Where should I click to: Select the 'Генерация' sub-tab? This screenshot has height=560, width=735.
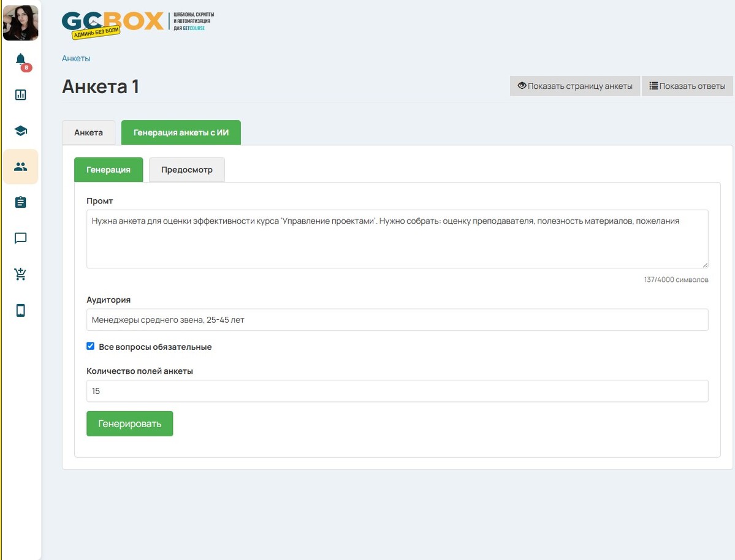point(109,170)
